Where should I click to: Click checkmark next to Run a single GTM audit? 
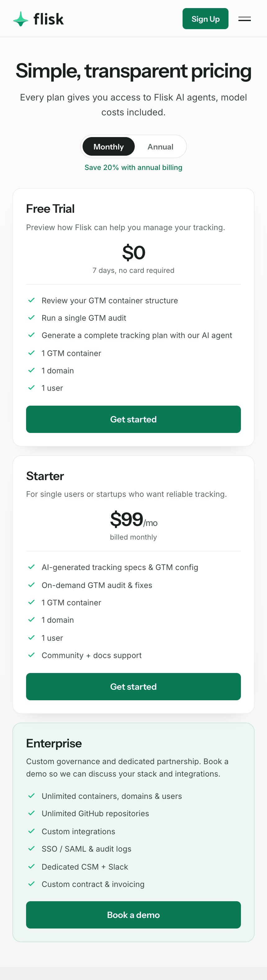pyautogui.click(x=32, y=318)
